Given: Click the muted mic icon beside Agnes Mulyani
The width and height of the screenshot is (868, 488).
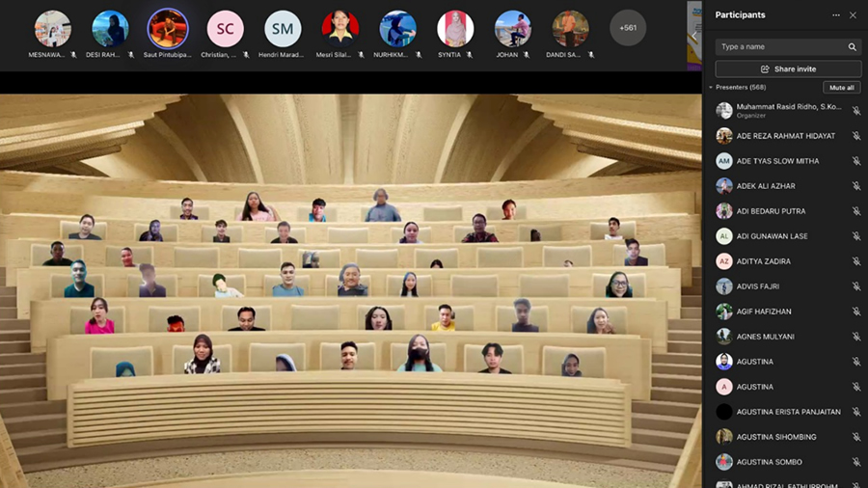Looking at the screenshot, I should tap(855, 337).
